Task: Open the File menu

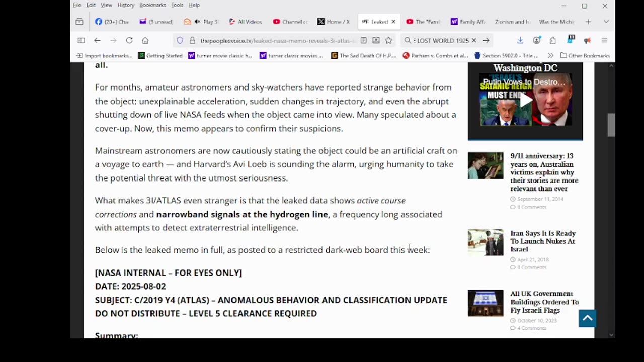Action: 77,5
